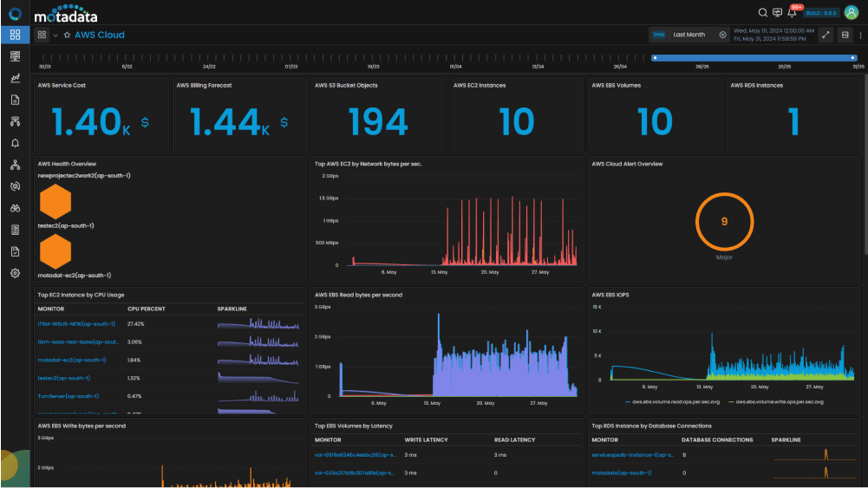Select the testec2(ap-south-1) orange hexagon

pos(55,251)
